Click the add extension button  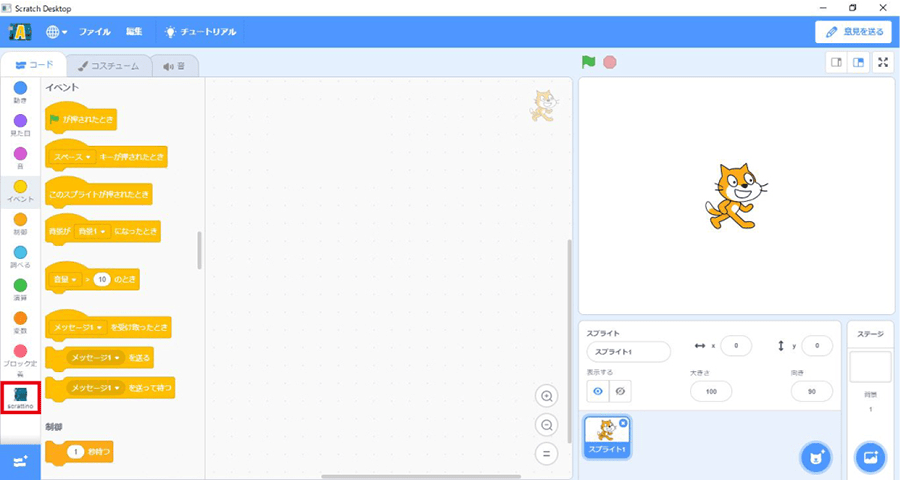(x=20, y=462)
